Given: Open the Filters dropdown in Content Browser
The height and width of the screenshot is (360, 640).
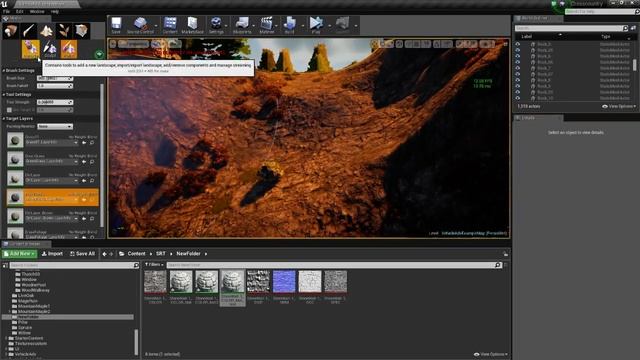Looking at the screenshot, I should click(153, 265).
